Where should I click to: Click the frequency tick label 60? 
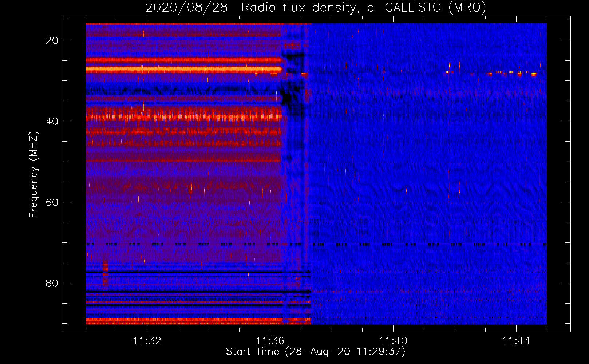coord(52,202)
